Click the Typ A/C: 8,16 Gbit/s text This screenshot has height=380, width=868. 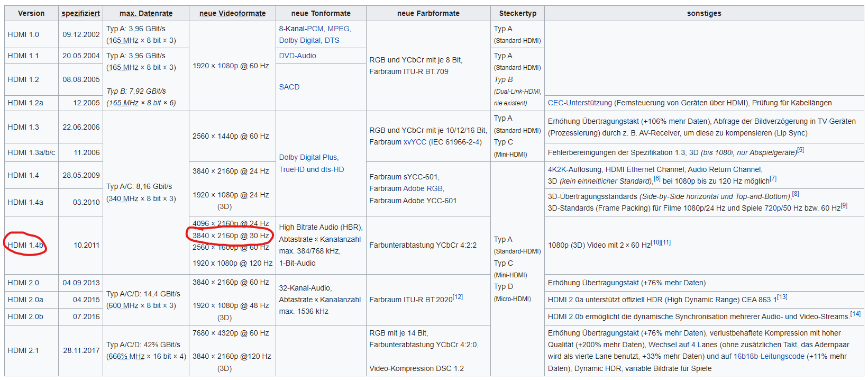[x=139, y=186]
